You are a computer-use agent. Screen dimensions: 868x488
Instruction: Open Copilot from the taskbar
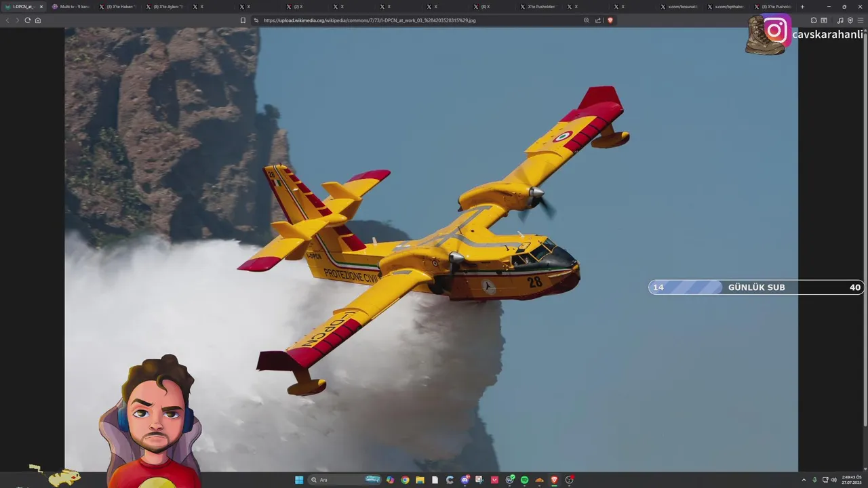(390, 480)
